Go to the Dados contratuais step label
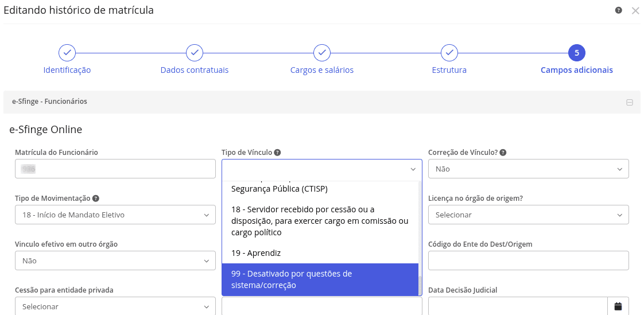Viewport: 644px width, 315px height. [x=195, y=70]
